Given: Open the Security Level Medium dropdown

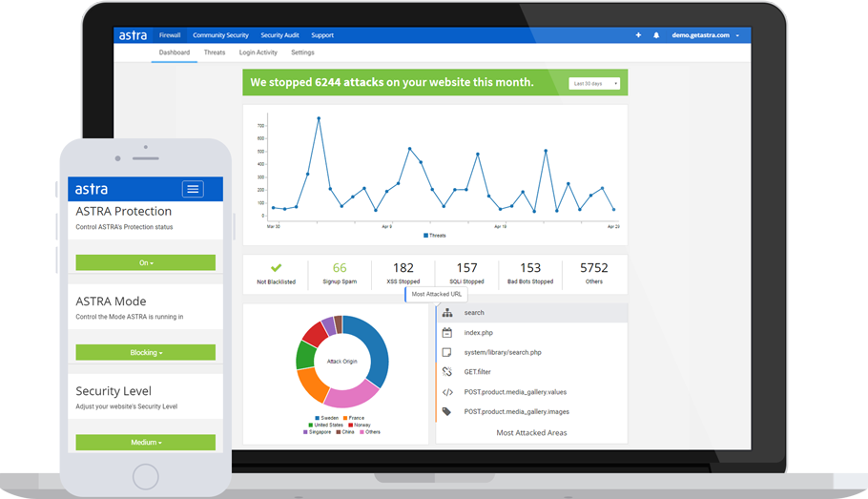Looking at the screenshot, I should pos(146,442).
